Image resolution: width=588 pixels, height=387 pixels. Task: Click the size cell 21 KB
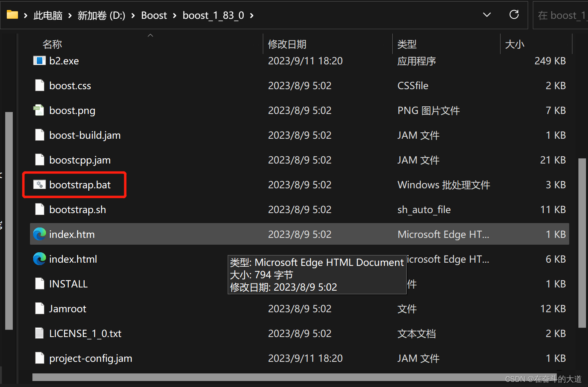coord(553,160)
